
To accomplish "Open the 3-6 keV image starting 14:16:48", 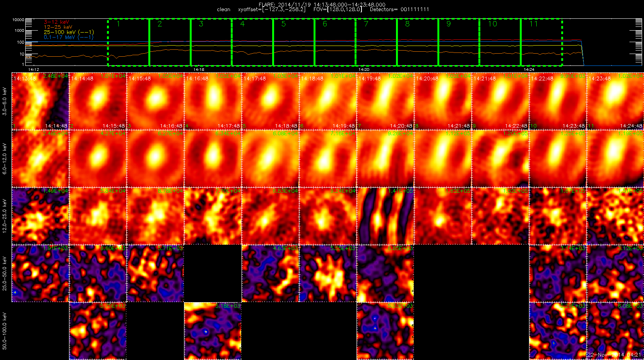I will point(213,101).
